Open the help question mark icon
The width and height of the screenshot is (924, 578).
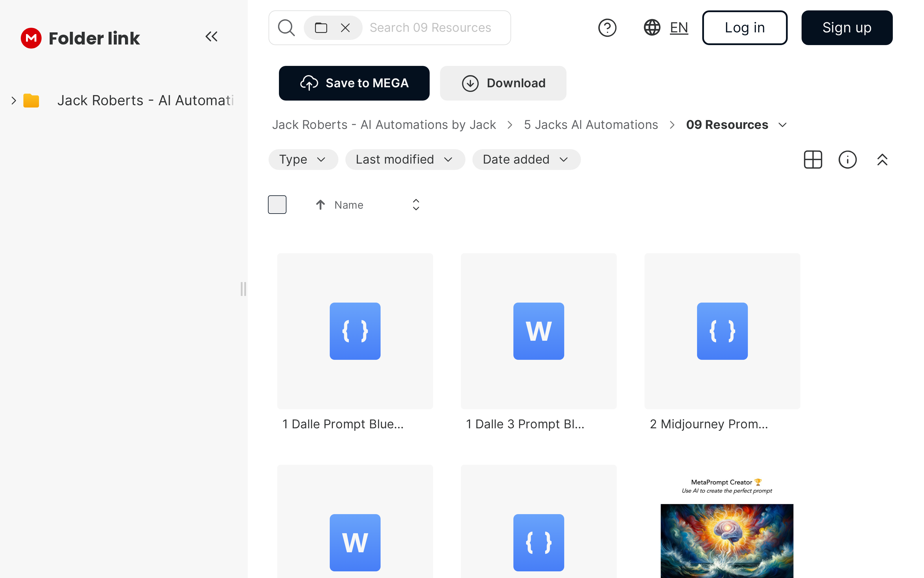pyautogui.click(x=607, y=27)
